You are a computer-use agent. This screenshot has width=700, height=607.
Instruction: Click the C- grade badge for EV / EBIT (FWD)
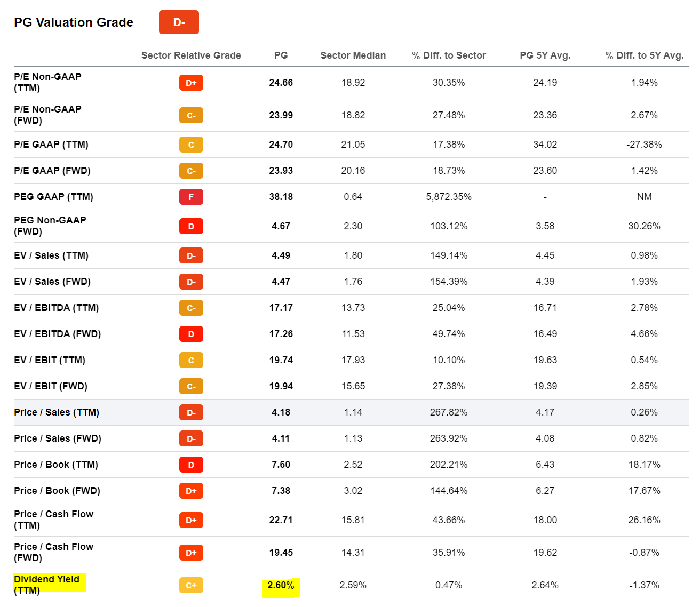(x=191, y=386)
